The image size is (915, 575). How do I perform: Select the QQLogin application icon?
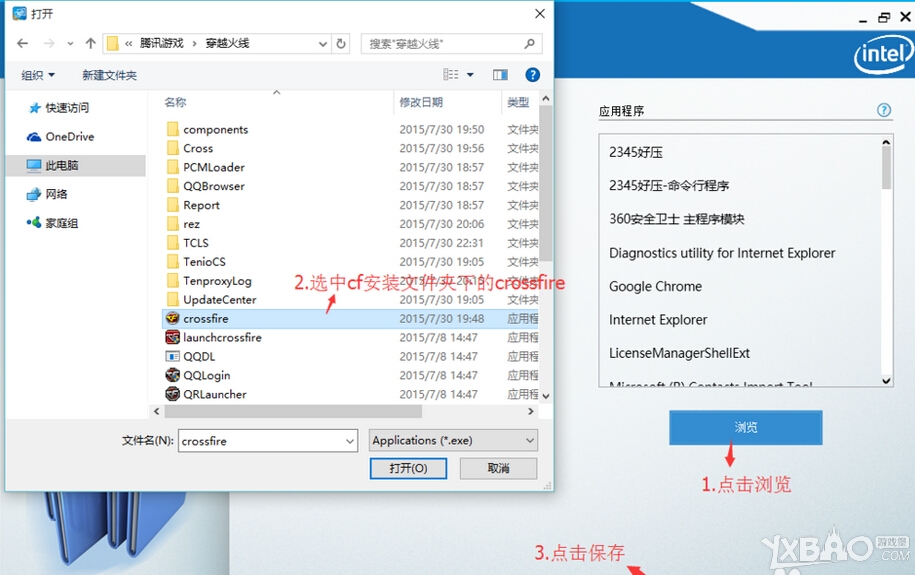click(172, 375)
